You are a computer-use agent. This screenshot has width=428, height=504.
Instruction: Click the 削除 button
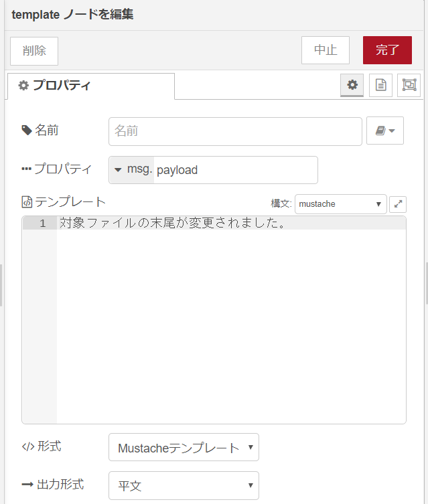(x=34, y=51)
